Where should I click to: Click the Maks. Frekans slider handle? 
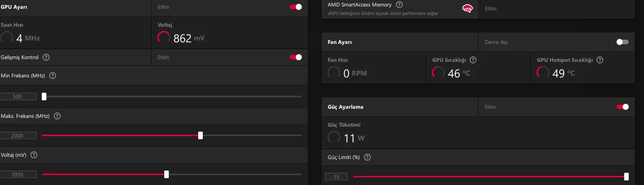tap(200, 135)
